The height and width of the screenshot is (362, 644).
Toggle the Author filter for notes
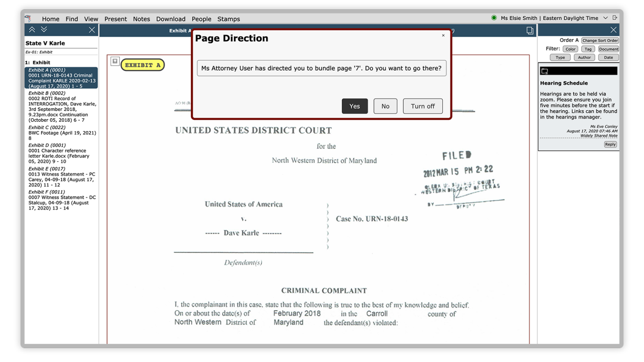(x=584, y=58)
